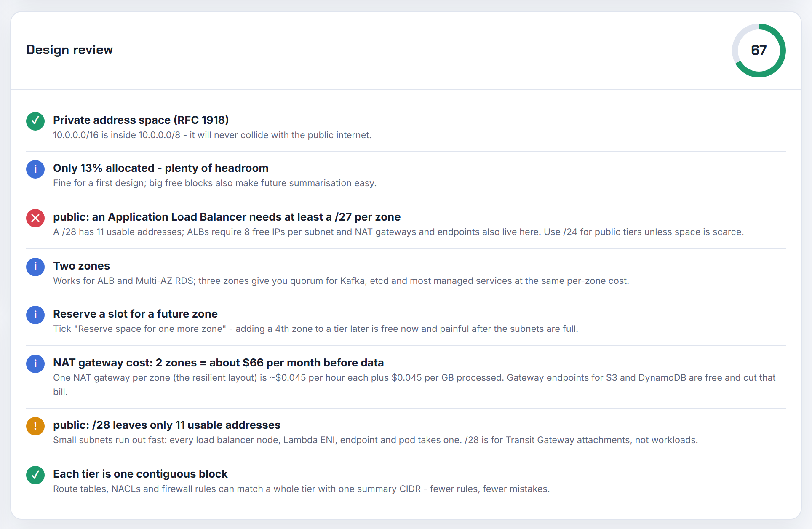Click the info icon beside NAT gateway cost
812x529 pixels.
click(35, 364)
